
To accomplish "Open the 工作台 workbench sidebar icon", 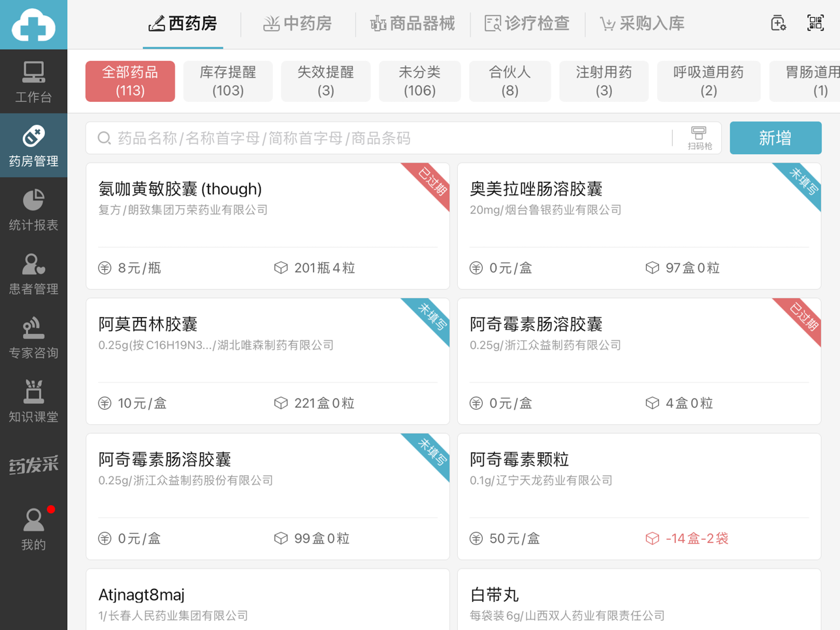I will point(33,82).
